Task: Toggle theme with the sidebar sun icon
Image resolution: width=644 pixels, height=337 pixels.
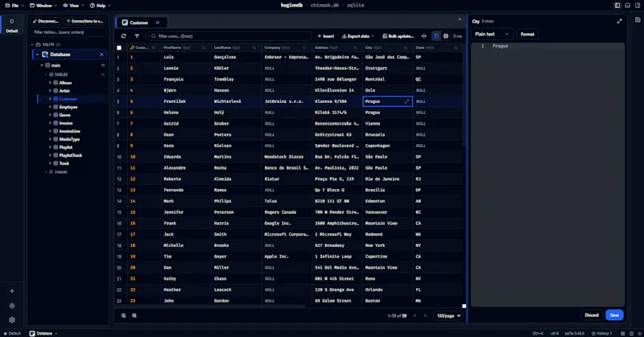Action: click(x=12, y=306)
